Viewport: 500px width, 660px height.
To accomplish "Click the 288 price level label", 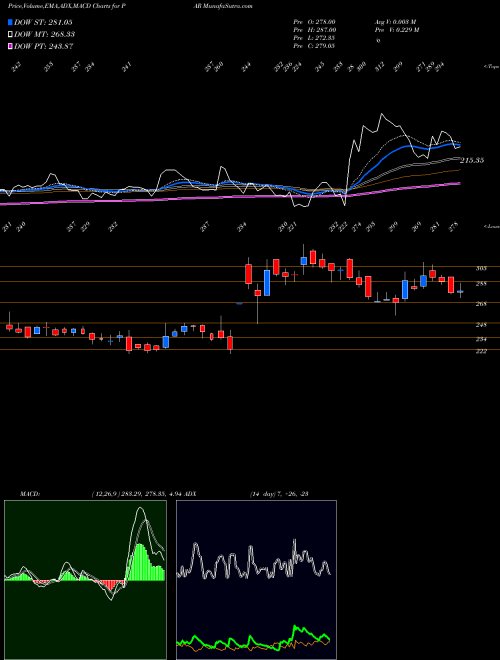I will coord(481,284).
